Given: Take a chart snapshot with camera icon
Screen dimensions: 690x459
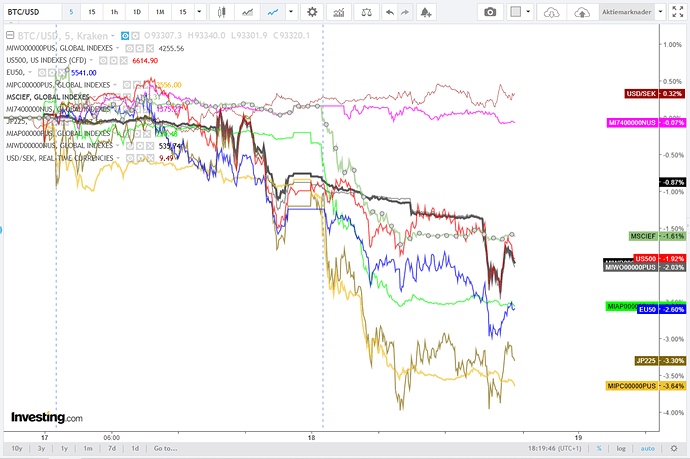Looking at the screenshot, I should (x=490, y=12).
